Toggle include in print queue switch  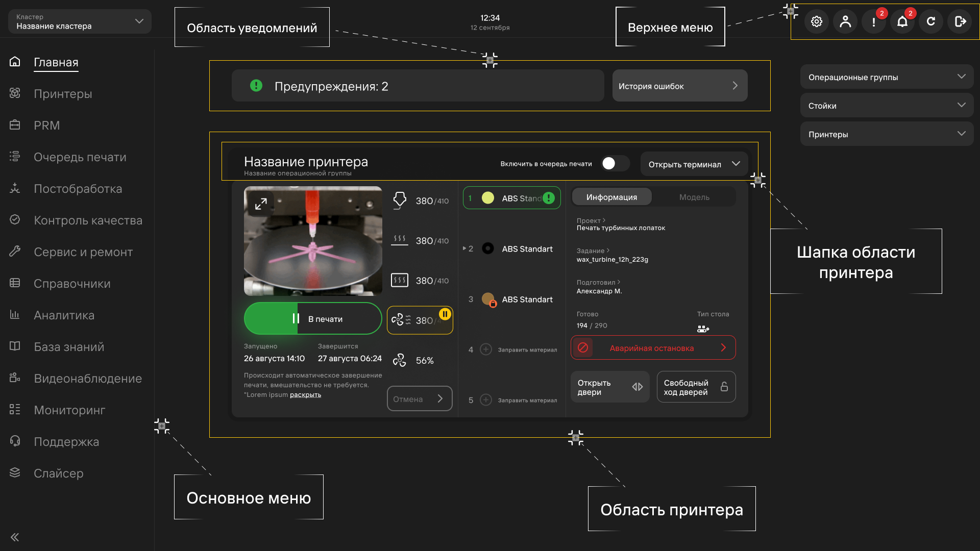pyautogui.click(x=616, y=163)
